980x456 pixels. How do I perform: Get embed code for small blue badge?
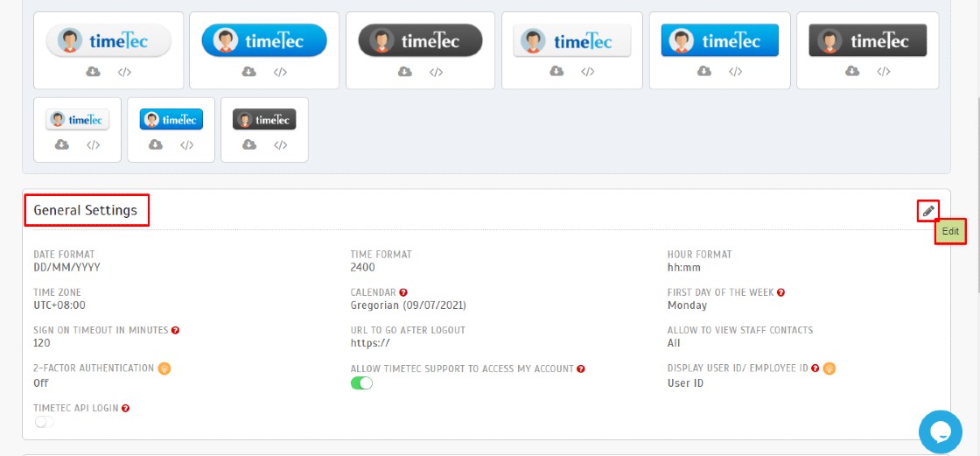[187, 145]
